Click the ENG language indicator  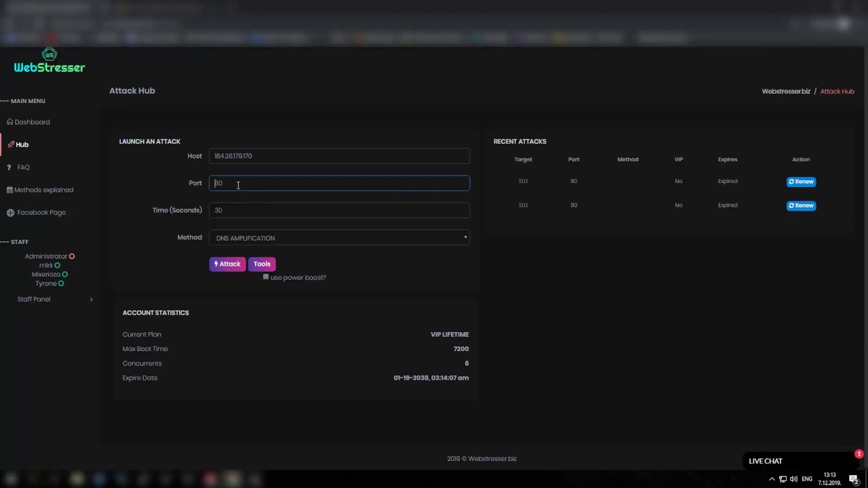tap(807, 479)
